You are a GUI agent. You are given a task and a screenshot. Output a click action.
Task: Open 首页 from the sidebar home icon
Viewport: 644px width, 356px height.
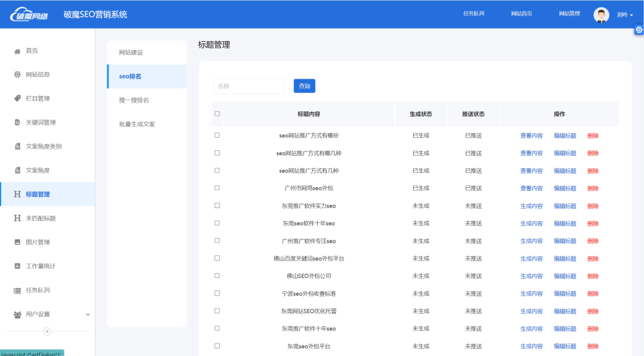17,51
